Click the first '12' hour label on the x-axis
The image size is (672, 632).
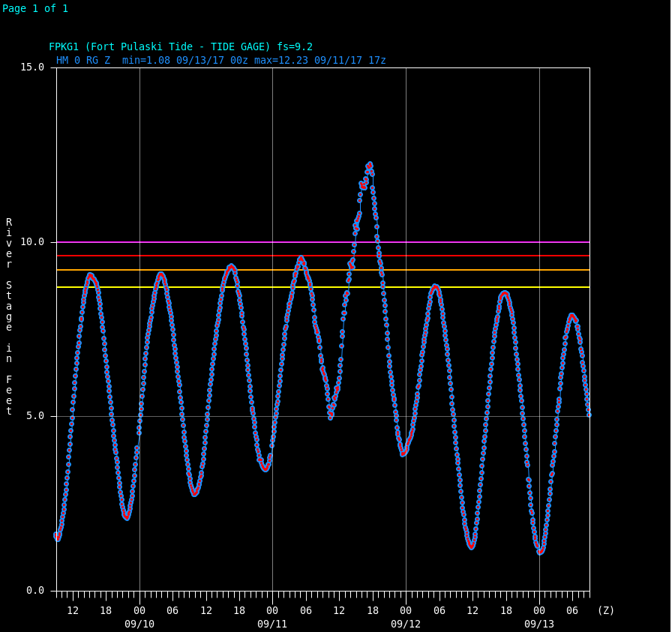73,610
